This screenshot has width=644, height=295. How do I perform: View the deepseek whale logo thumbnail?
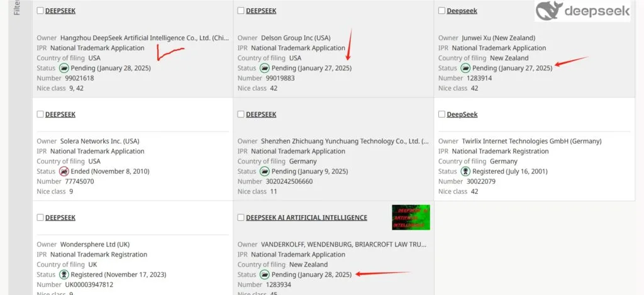click(582, 11)
